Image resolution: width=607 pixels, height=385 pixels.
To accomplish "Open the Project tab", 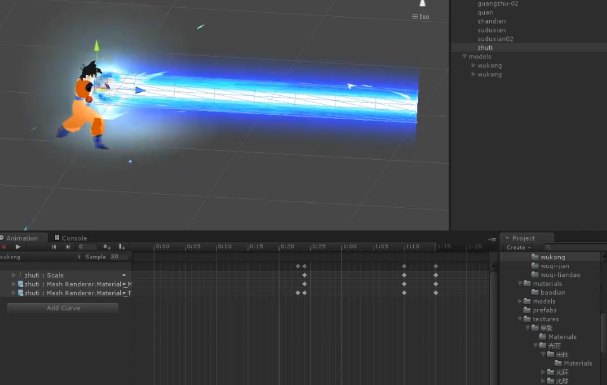I will 526,238.
